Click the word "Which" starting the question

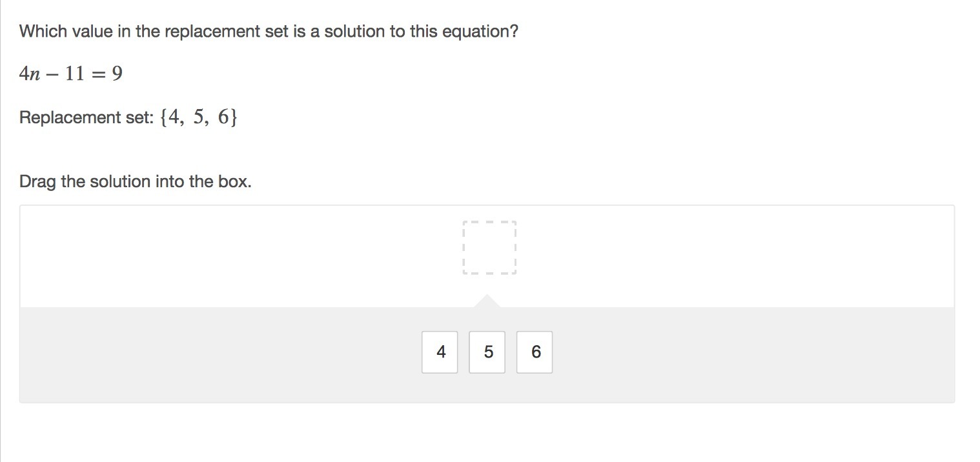coord(43,32)
